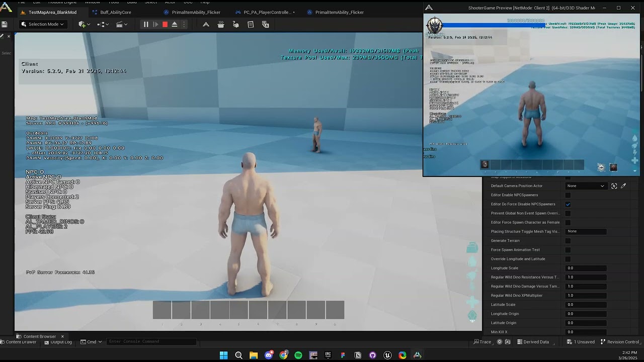Click the Enter Console Command field
Image resolution: width=644 pixels, height=362 pixels.
tap(151, 342)
